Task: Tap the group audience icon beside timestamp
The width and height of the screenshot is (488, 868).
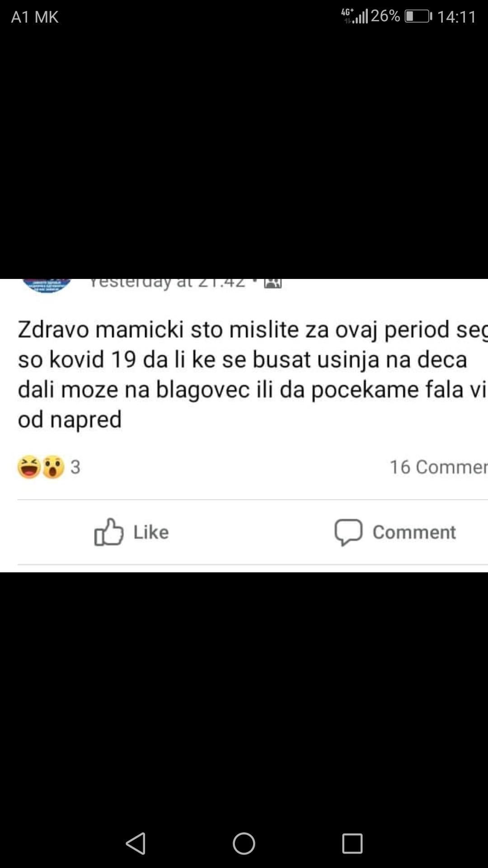Action: [273, 283]
